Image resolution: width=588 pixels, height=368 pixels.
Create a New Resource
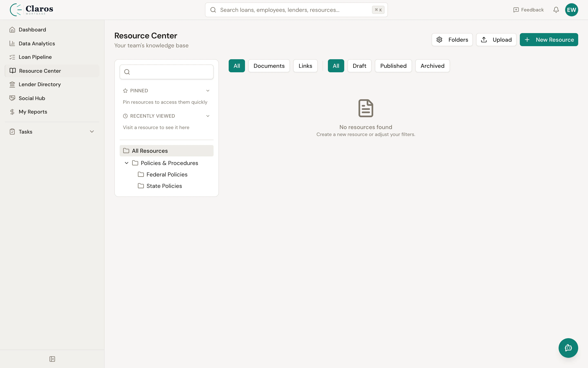point(549,40)
